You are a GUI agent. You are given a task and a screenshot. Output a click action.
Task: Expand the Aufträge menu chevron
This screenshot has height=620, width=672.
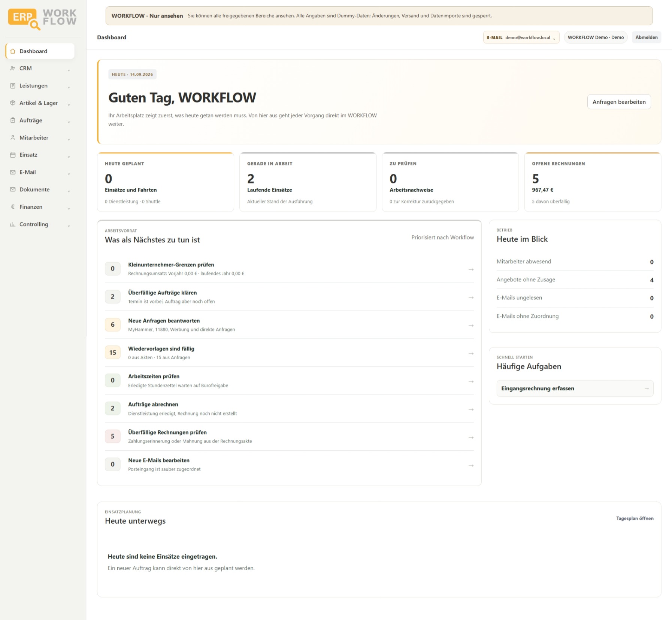(x=69, y=122)
